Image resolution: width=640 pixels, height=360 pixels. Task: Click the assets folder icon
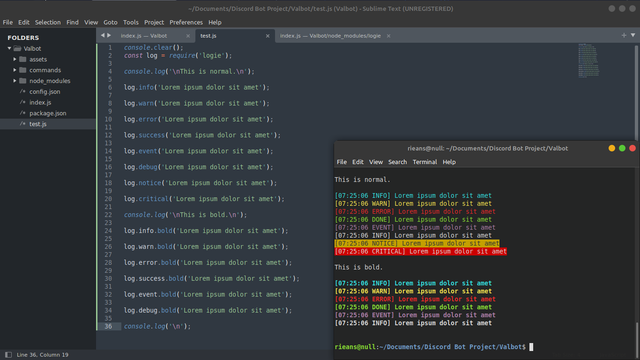pos(23,59)
